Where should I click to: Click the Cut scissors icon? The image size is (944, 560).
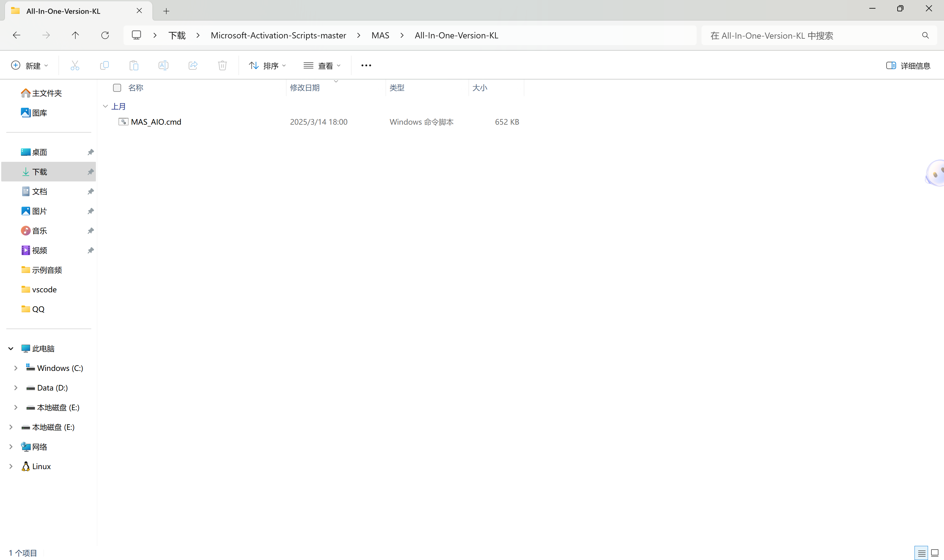[x=75, y=65]
